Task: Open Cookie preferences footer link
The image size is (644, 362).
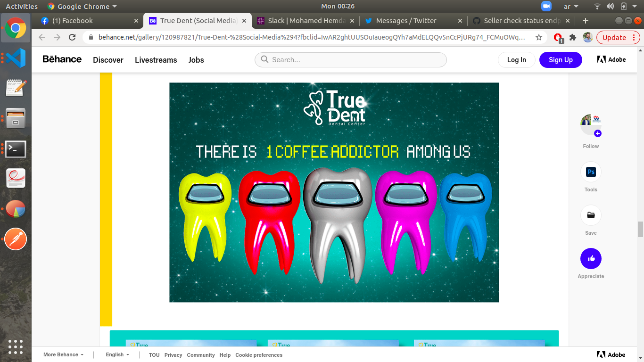Action: [x=259, y=355]
